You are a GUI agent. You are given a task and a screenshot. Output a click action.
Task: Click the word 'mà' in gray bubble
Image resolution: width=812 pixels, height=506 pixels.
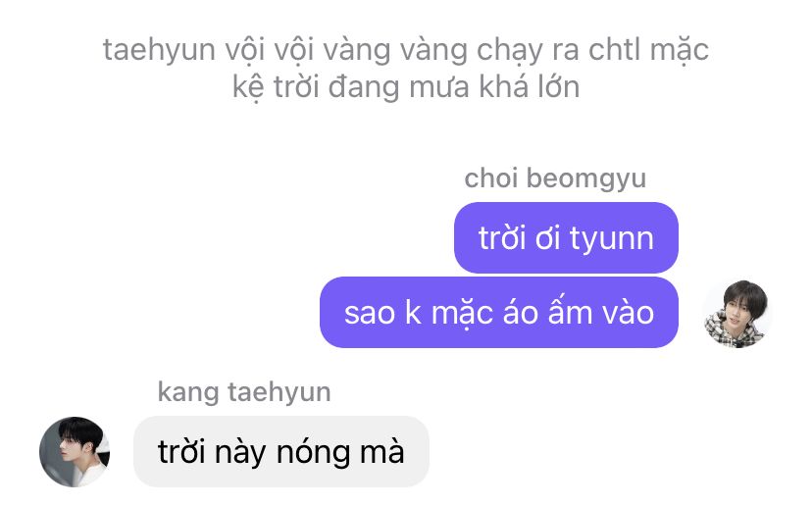pos(381,452)
